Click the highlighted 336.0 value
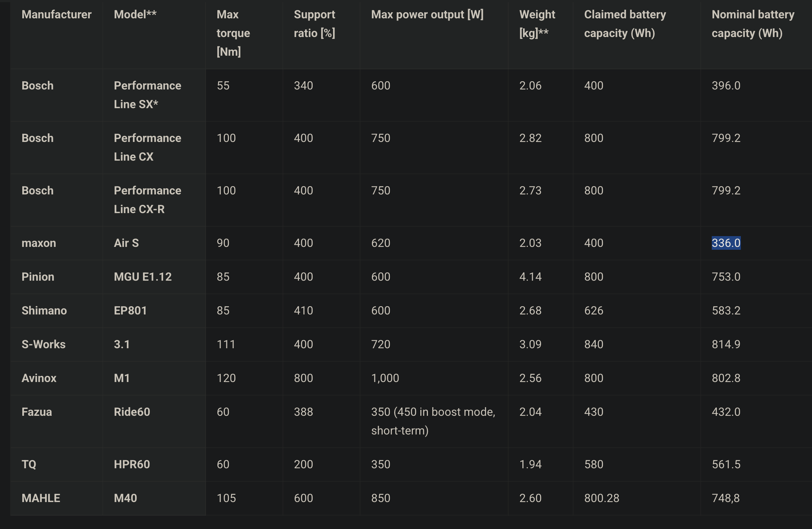Screen dimensions: 812x529 tap(726, 243)
